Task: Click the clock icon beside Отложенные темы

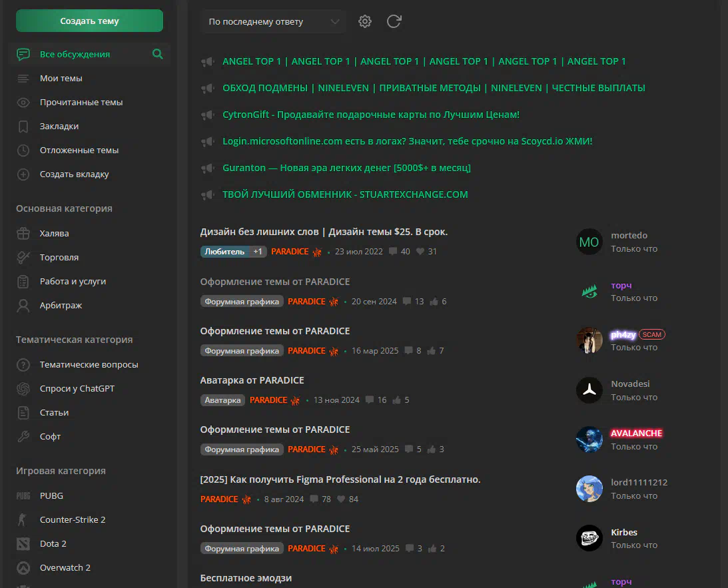Action: [23, 150]
